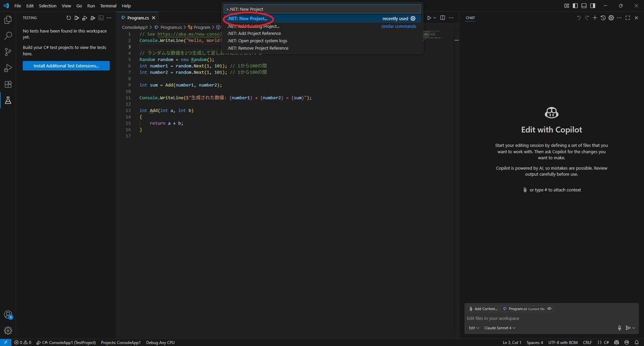Click Install Additional Test Extensions button
This screenshot has height=346, width=644.
[66, 66]
